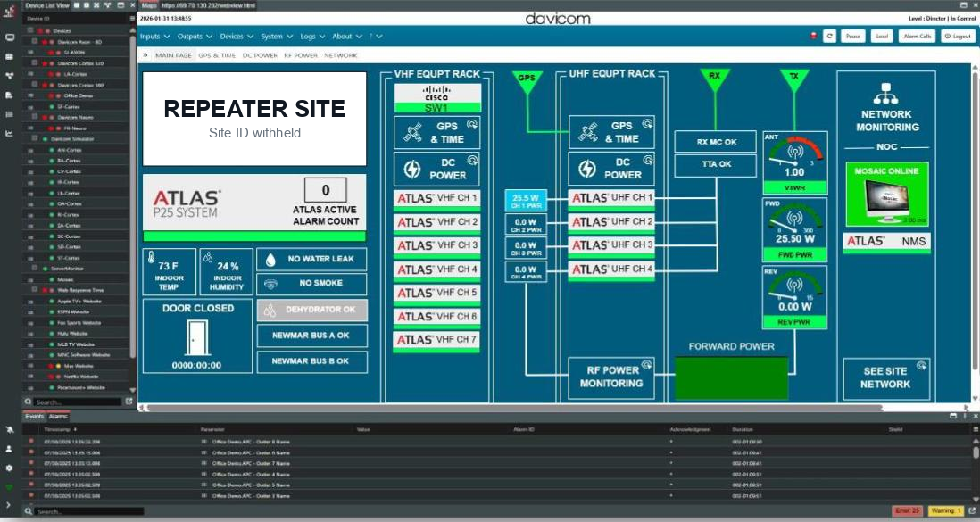Open the Outputs dropdown menu

point(195,37)
